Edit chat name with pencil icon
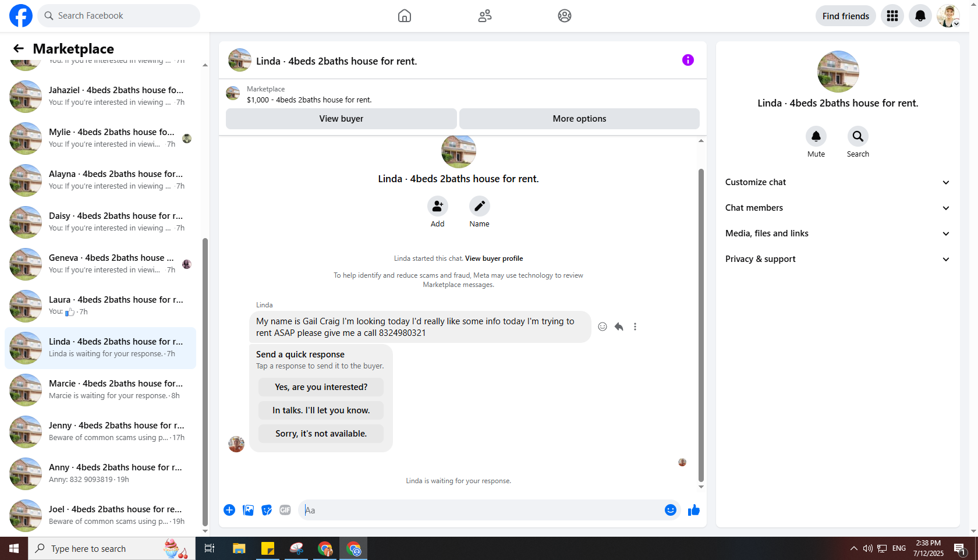This screenshot has height=560, width=978. tap(480, 206)
